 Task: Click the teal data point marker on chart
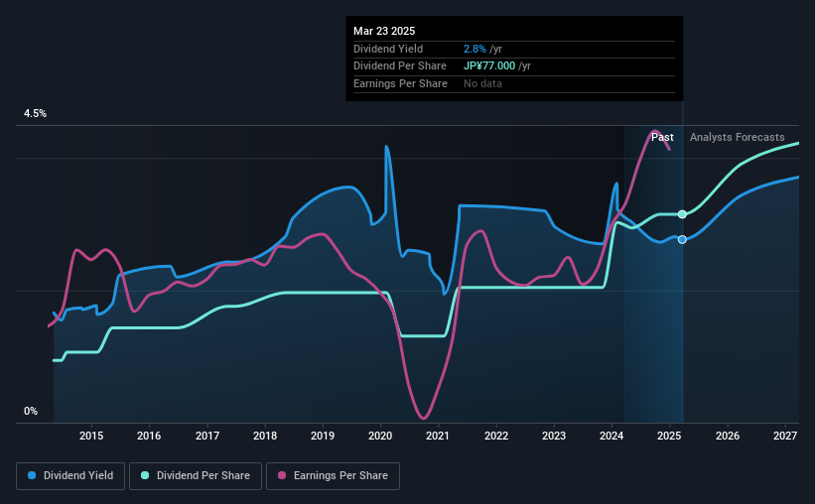point(682,214)
